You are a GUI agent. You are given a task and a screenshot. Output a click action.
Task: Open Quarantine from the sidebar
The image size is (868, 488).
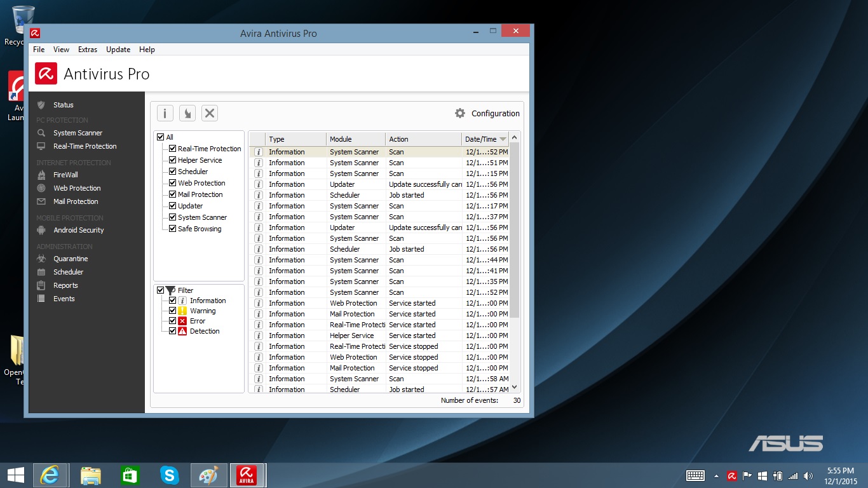pyautogui.click(x=71, y=259)
